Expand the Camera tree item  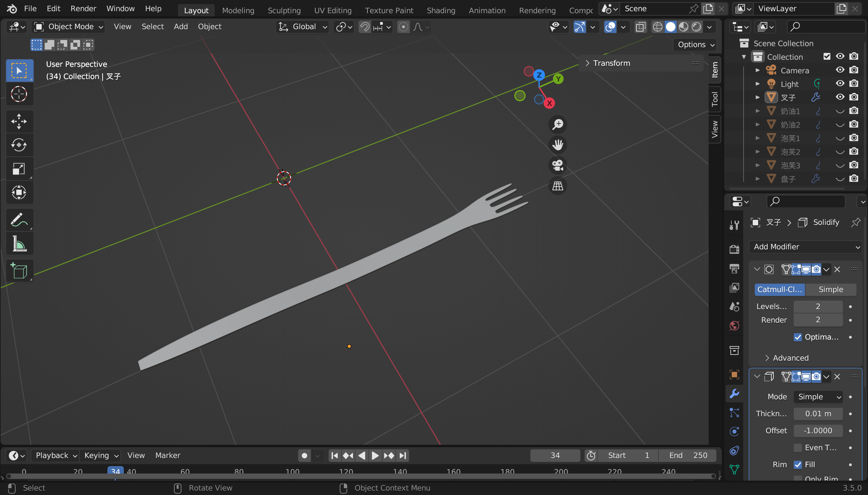coord(757,70)
